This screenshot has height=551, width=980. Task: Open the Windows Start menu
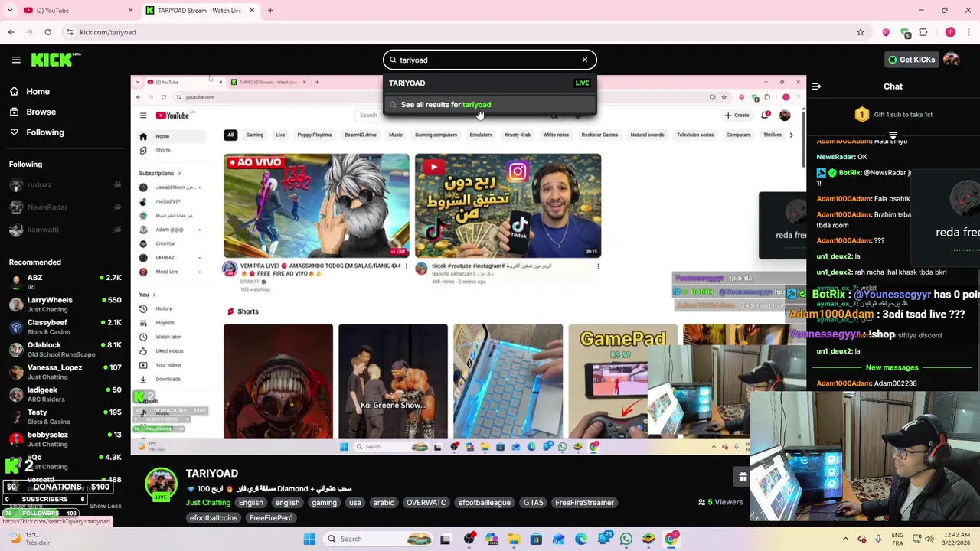pos(309,539)
